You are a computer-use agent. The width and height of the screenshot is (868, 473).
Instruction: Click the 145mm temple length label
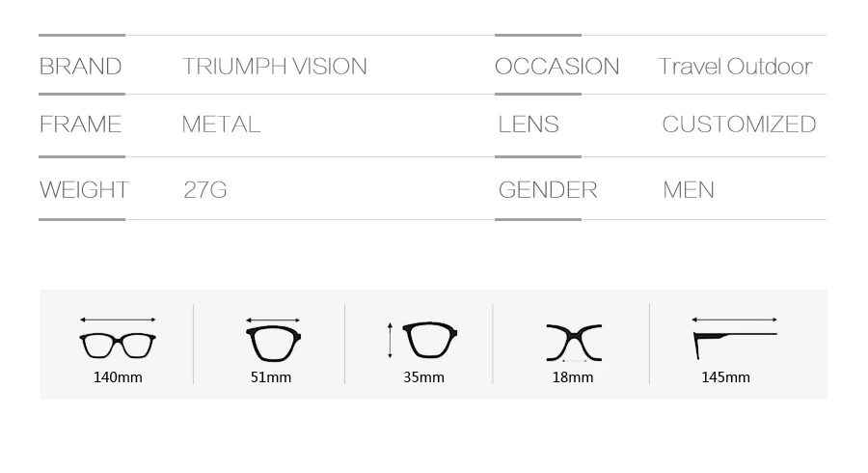(x=725, y=377)
